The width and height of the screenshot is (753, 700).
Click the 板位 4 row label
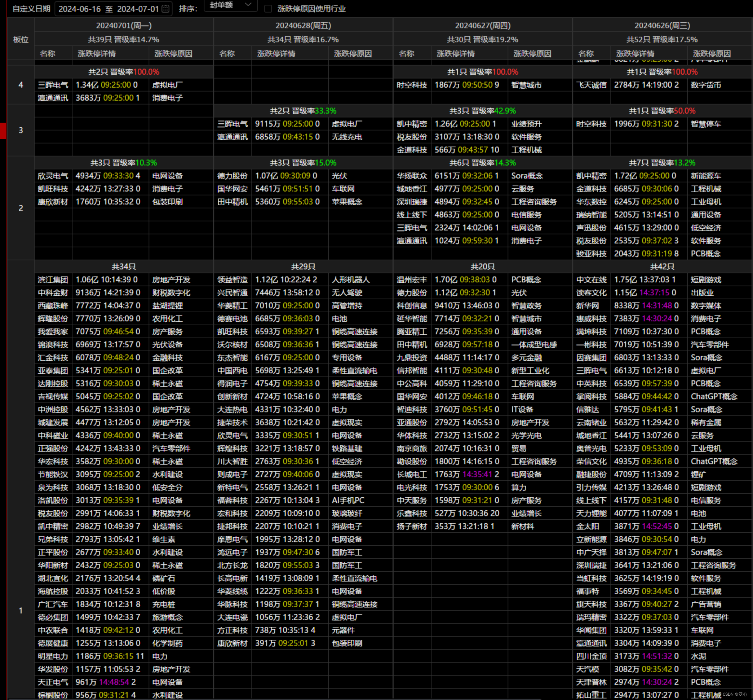(21, 85)
